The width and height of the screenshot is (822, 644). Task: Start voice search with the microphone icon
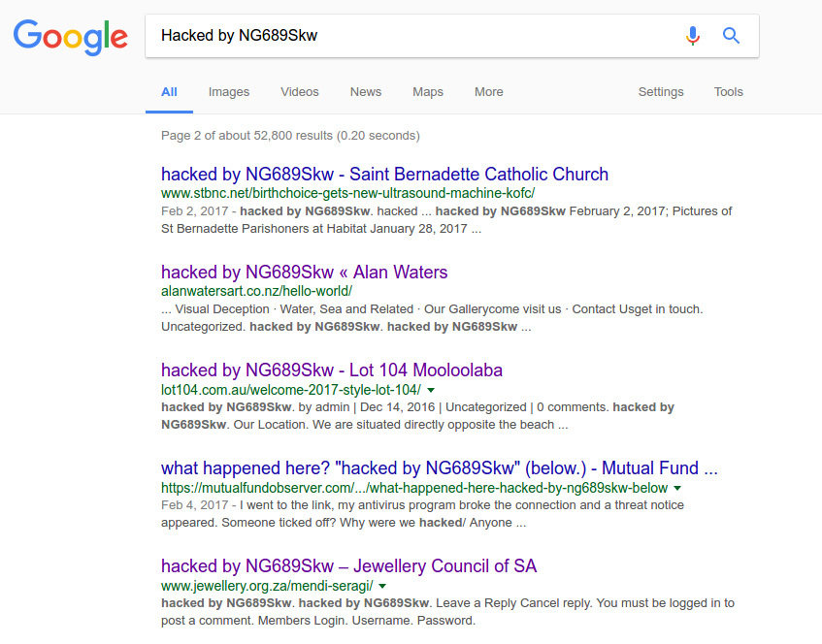693,36
